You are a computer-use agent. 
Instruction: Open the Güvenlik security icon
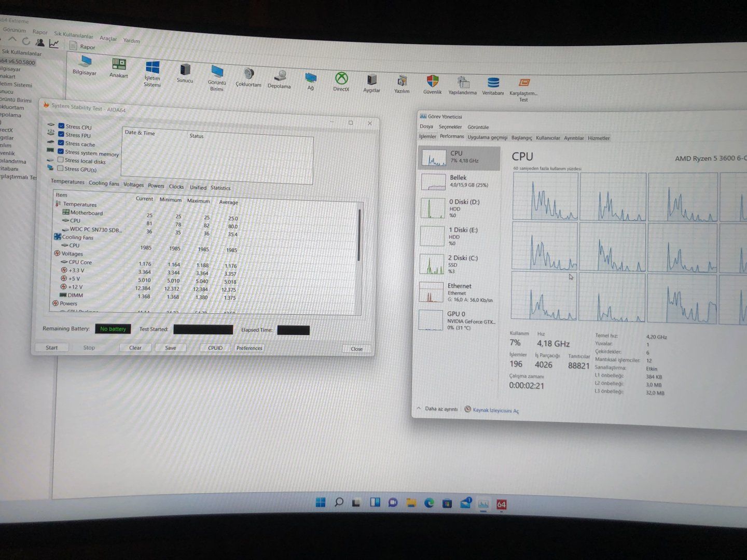coord(432,85)
